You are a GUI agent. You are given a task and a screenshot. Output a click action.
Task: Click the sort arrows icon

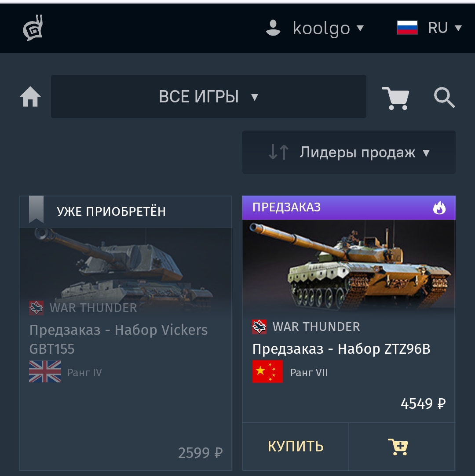click(278, 152)
